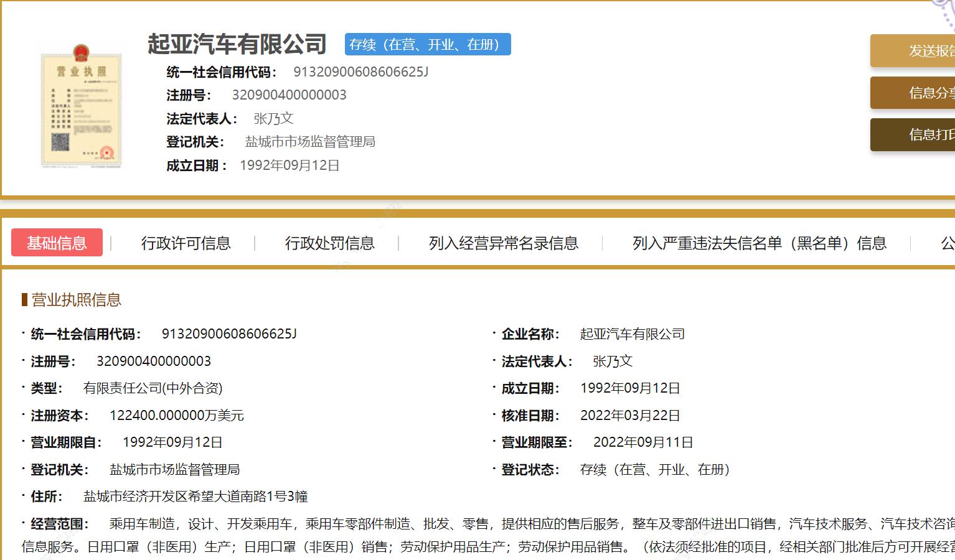Click the 营业期限至 value 2022年09月11日

[x=643, y=442]
